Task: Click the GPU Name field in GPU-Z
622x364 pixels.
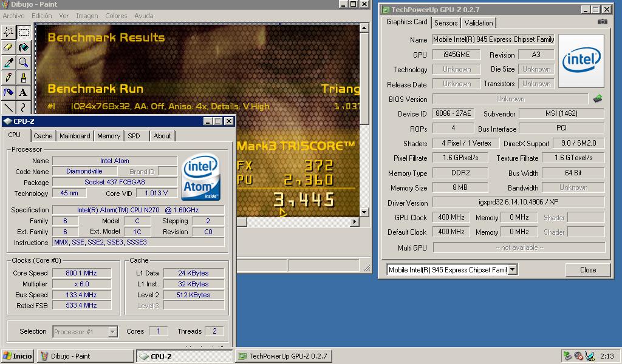Action: tap(493, 39)
